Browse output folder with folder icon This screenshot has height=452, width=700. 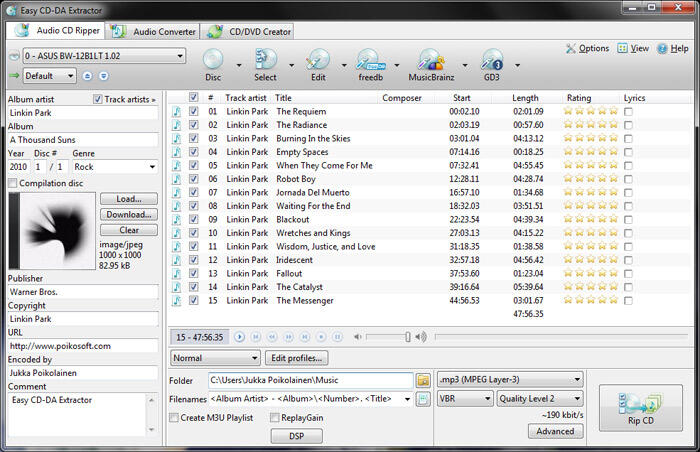click(x=423, y=380)
